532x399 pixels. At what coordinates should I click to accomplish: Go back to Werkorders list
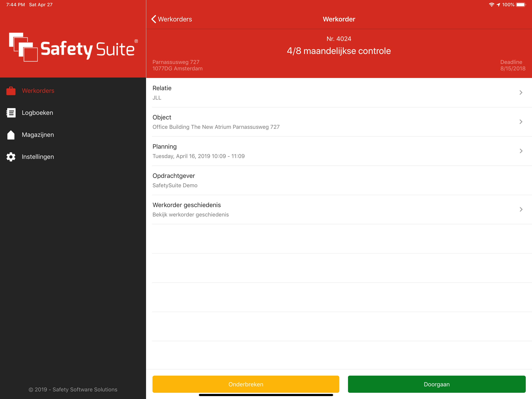coord(172,19)
